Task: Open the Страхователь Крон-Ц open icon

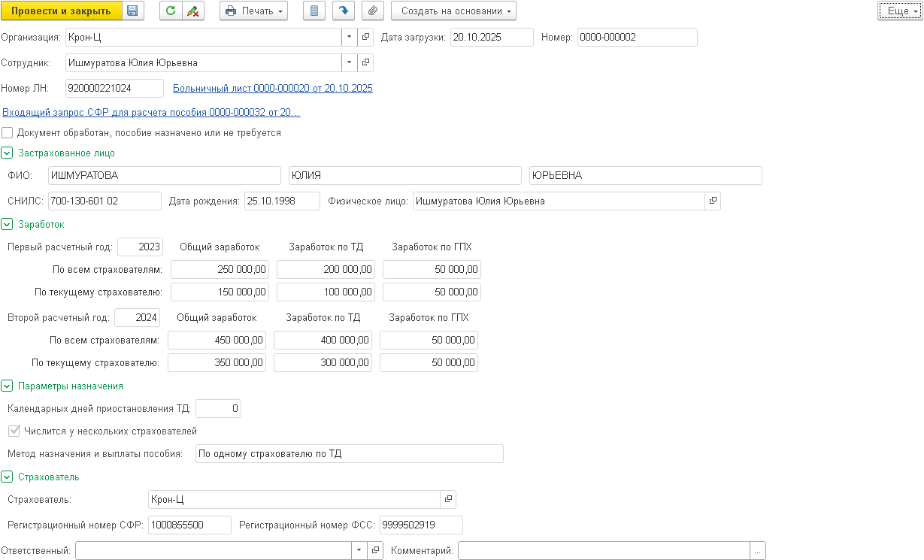Action: pyautogui.click(x=448, y=499)
